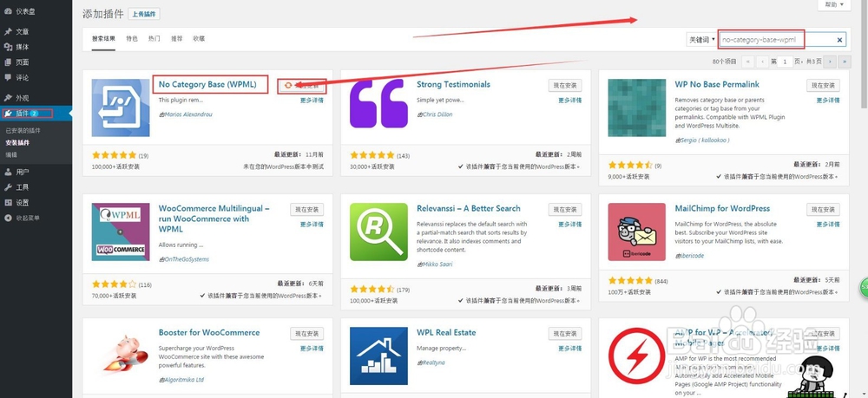Viewport: 868px width, 398px height.
Task: Install WooCommerce Multilingual plugin
Action: tap(306, 210)
